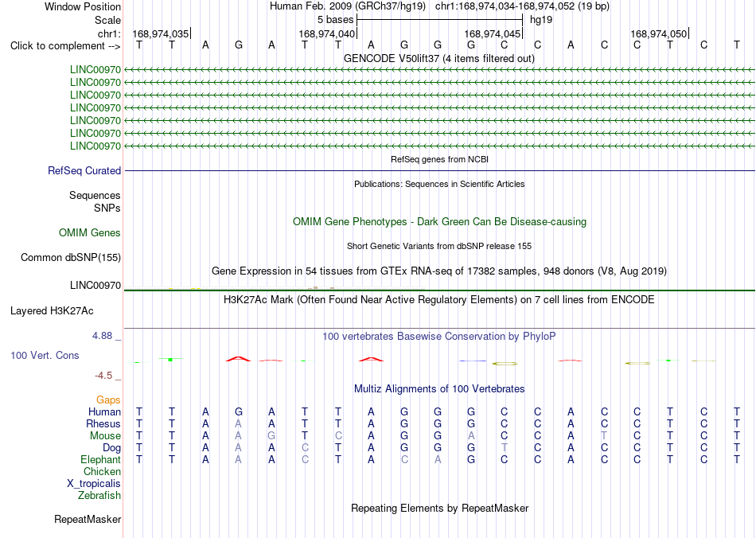Click the 4.88 upper conservation scale value
Image resolution: width=756 pixels, height=538 pixels.
(102, 336)
